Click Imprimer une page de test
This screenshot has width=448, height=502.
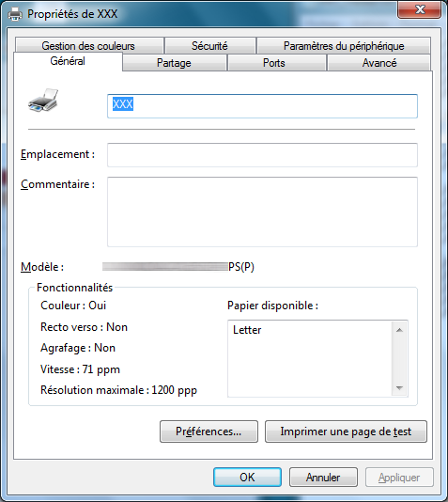point(346,431)
